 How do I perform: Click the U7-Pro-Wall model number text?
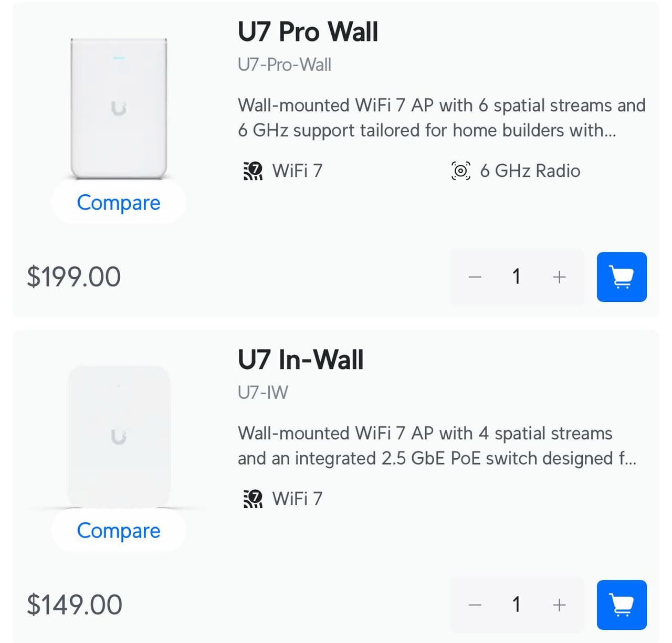click(x=284, y=64)
